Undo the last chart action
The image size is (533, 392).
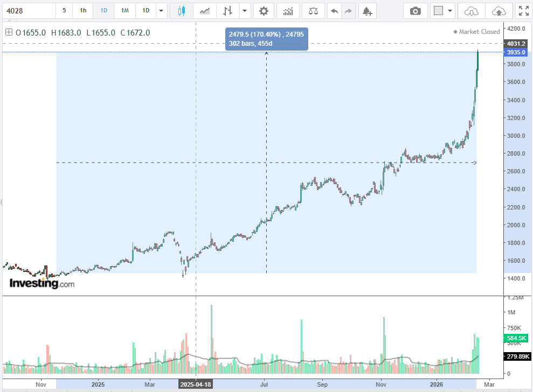335,11
